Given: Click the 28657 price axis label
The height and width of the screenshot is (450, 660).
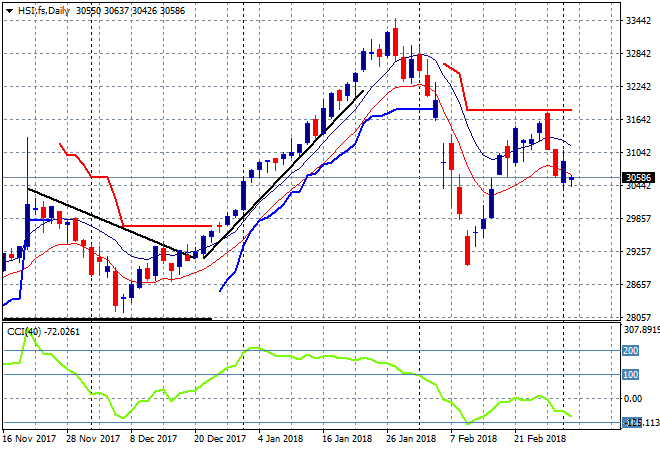Looking at the screenshot, I should pos(638,284).
